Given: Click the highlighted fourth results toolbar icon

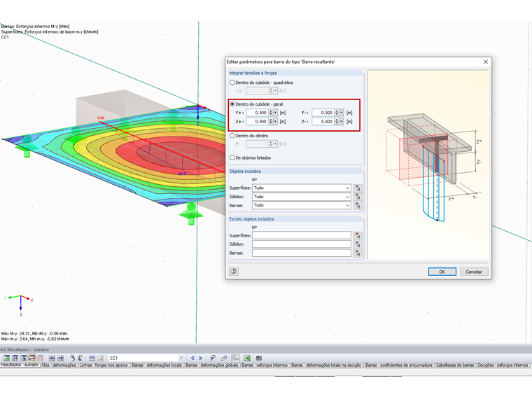Looking at the screenshot, I should point(32,358).
